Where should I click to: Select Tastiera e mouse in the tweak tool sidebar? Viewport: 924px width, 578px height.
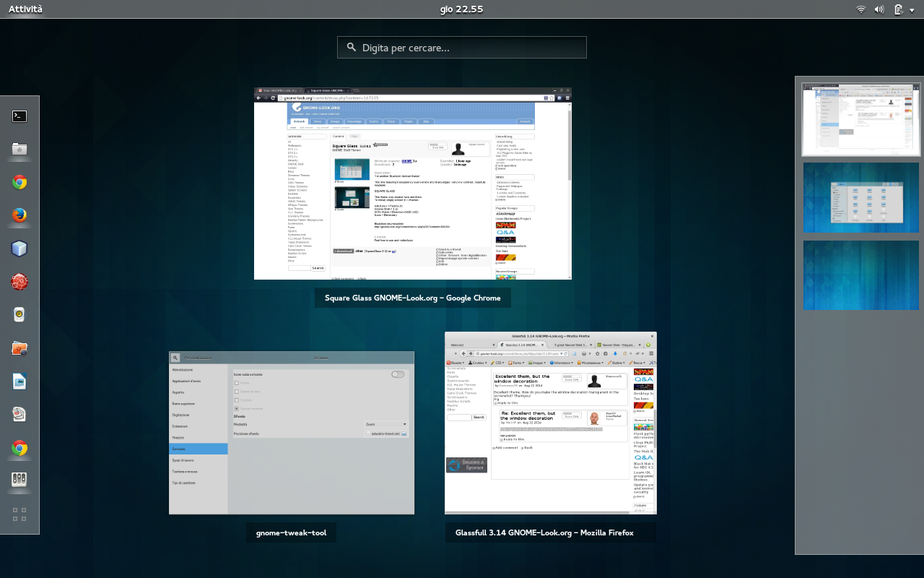click(x=199, y=472)
